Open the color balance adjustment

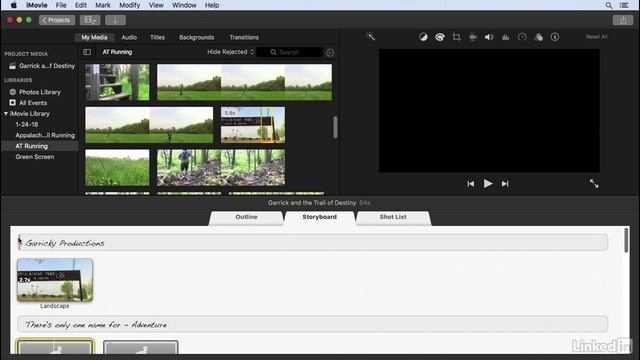423,37
